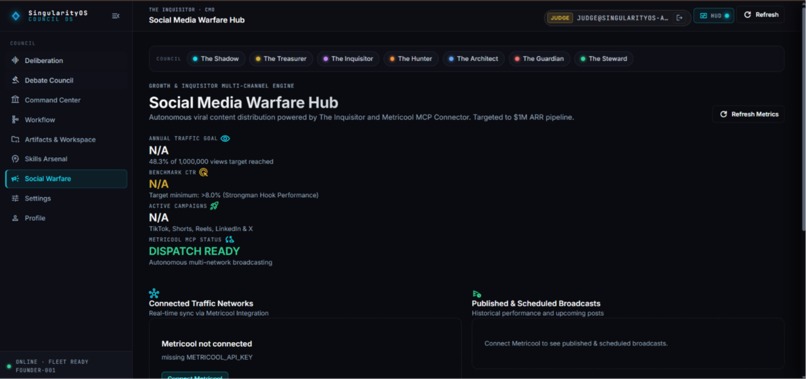Click the Debate Council gavel icon
The width and height of the screenshot is (806, 379).
tap(15, 80)
